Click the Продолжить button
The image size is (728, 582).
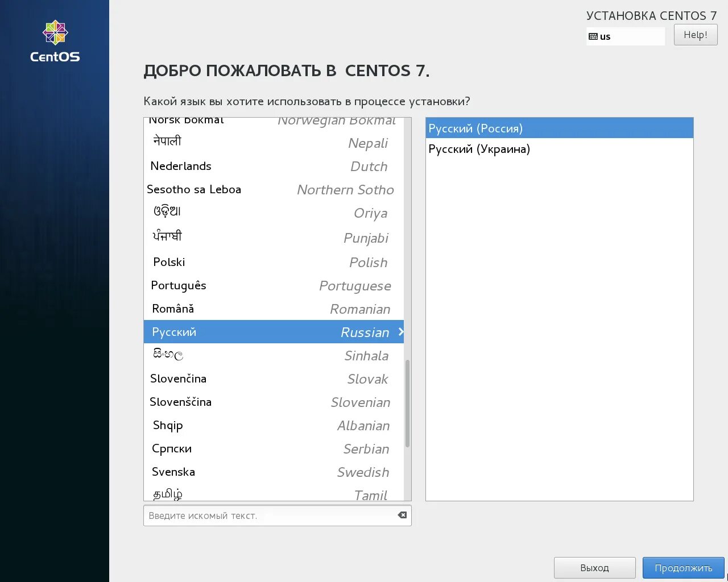[683, 568]
